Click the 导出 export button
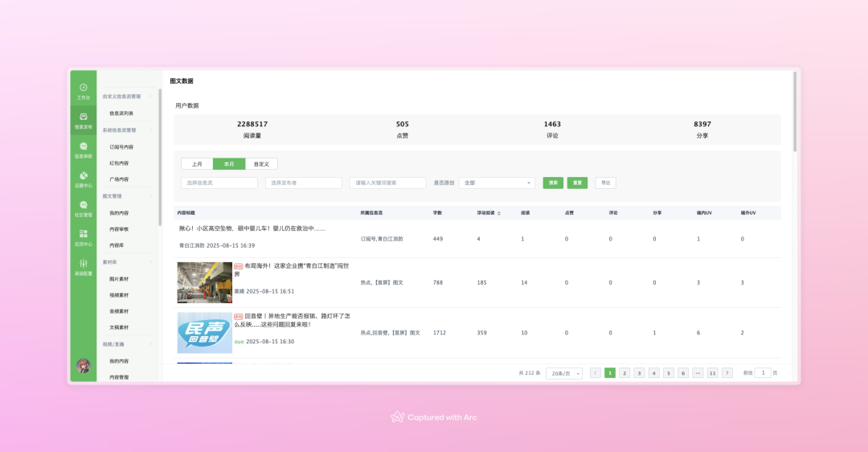This screenshot has height=452, width=868. (606, 183)
